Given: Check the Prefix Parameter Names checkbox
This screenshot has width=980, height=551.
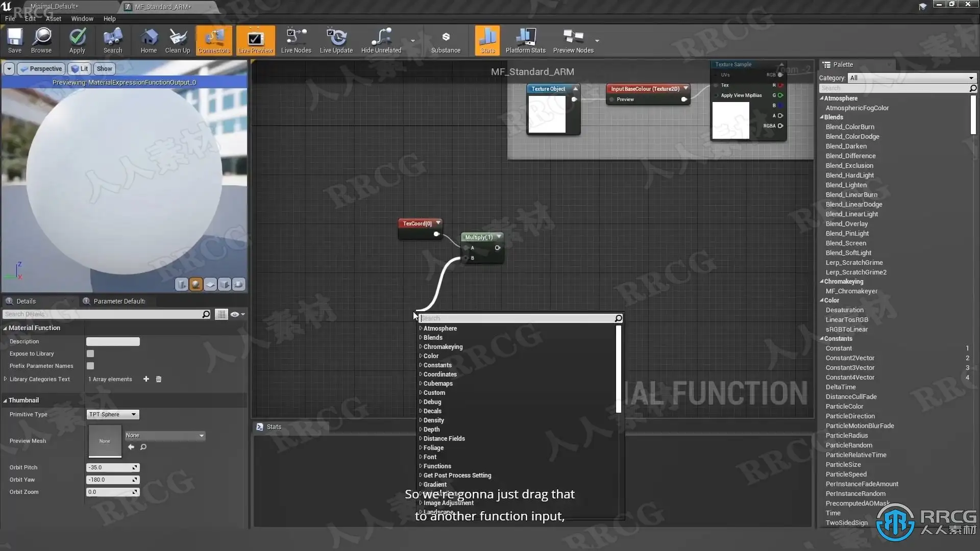Looking at the screenshot, I should tap(90, 366).
